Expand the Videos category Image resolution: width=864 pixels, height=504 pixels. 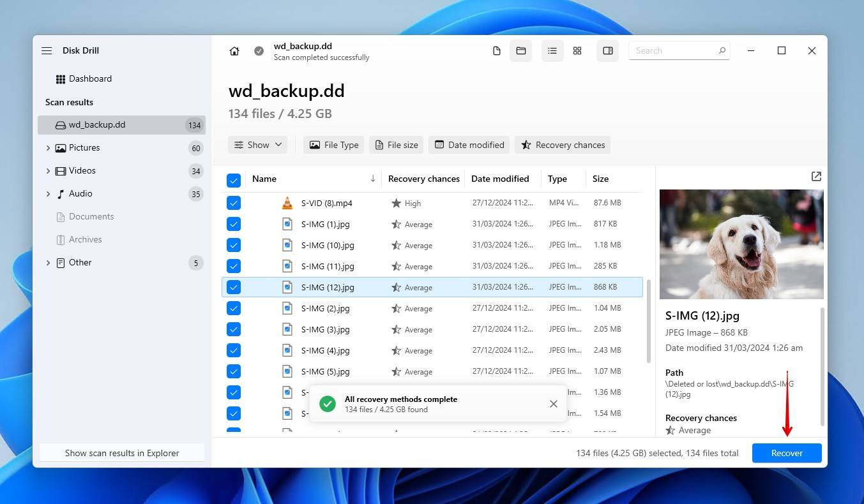[49, 170]
